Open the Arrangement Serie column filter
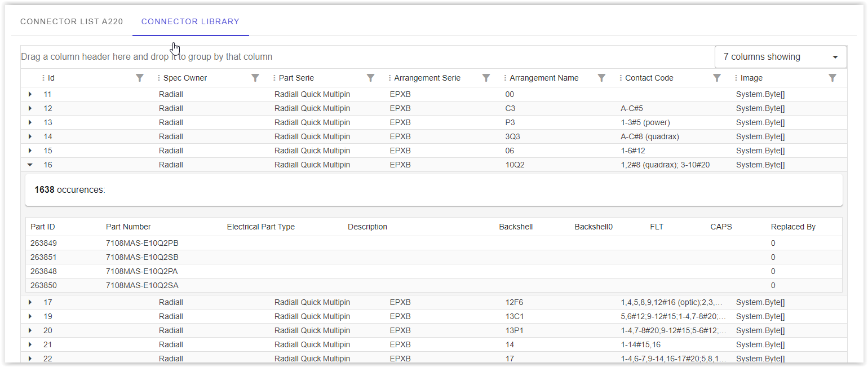This screenshot has height=367, width=868. click(486, 77)
